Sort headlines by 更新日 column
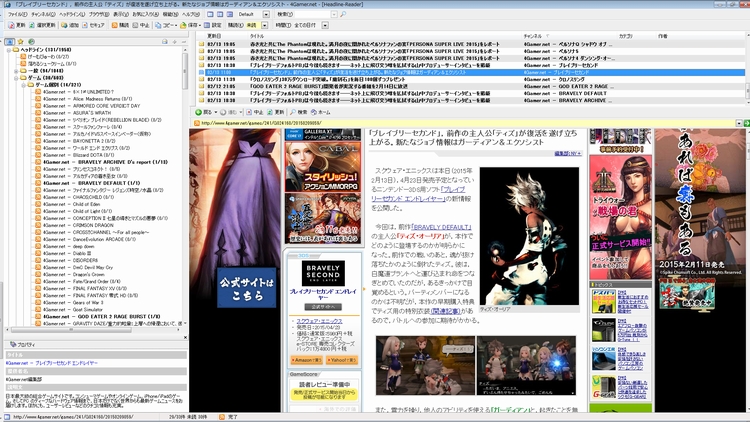Image resolution: width=750 pixels, height=422 pixels. tap(214, 36)
